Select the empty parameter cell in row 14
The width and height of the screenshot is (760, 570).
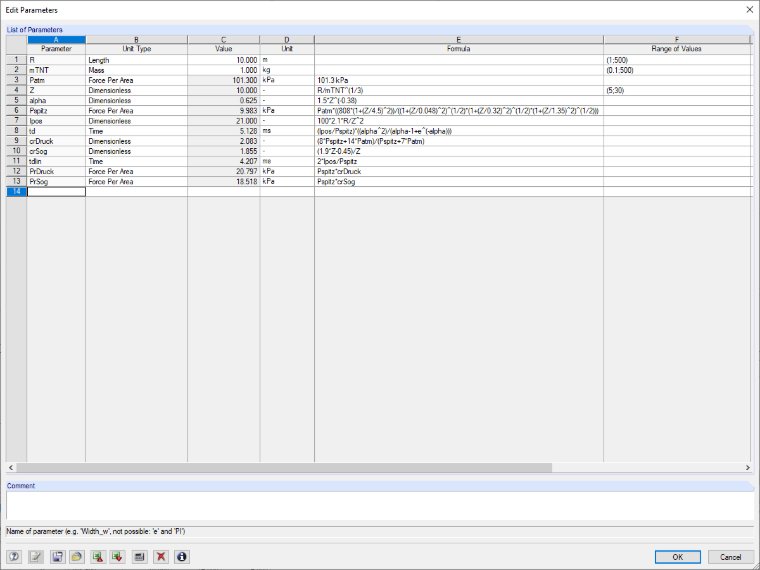[56, 192]
